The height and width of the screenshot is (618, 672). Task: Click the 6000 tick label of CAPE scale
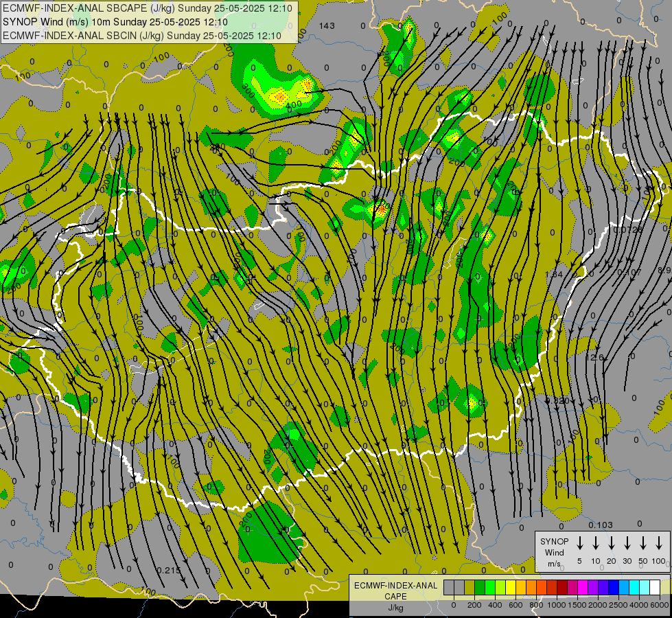click(x=660, y=605)
